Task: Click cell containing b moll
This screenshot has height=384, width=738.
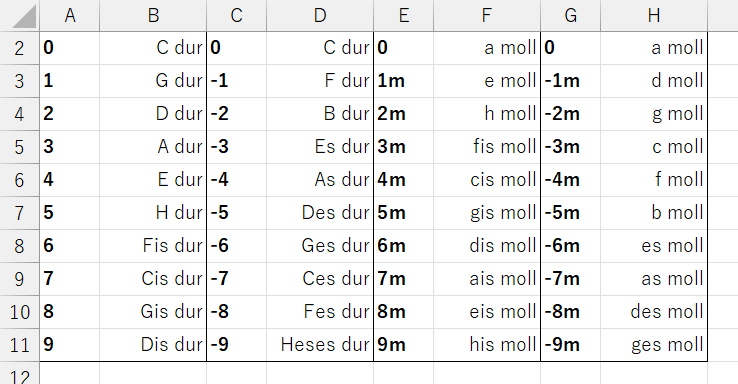Action: [x=654, y=213]
